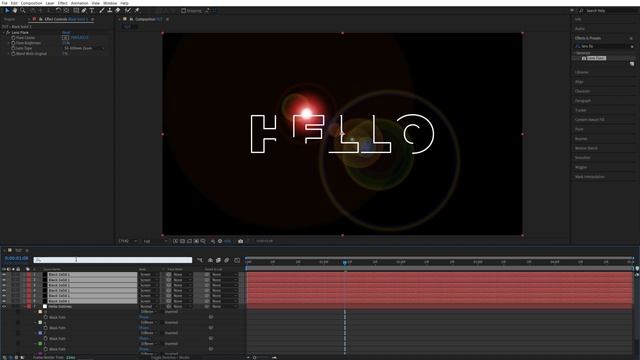The image size is (640, 360).
Task: Click the orange mask color swatch
Action: pos(40,312)
